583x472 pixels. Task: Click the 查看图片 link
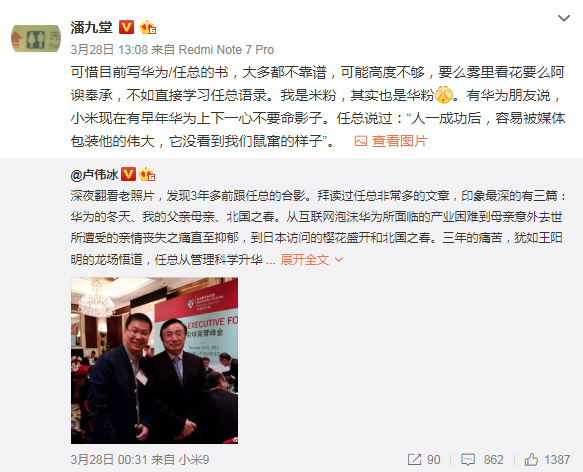[x=400, y=141]
